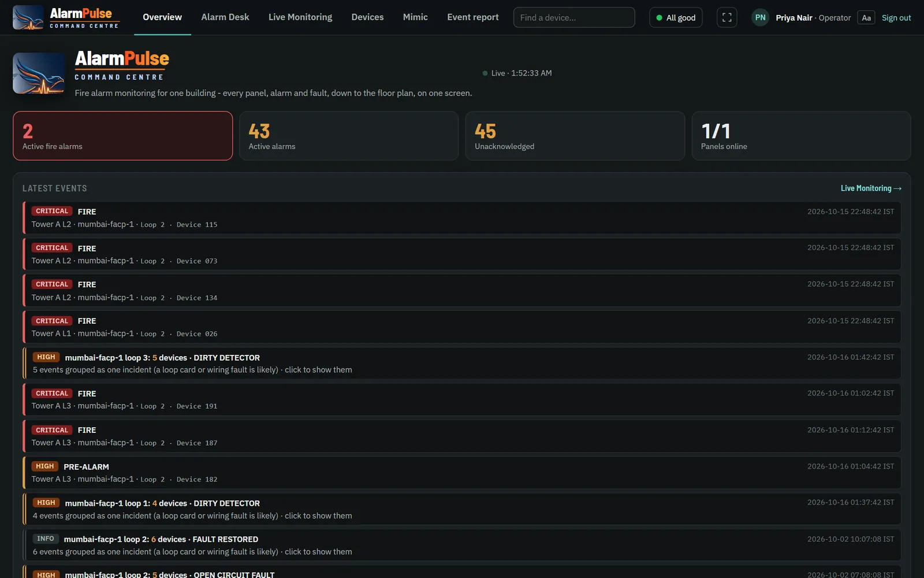Select the PRE-ALARM event for Device 182

[462, 473]
